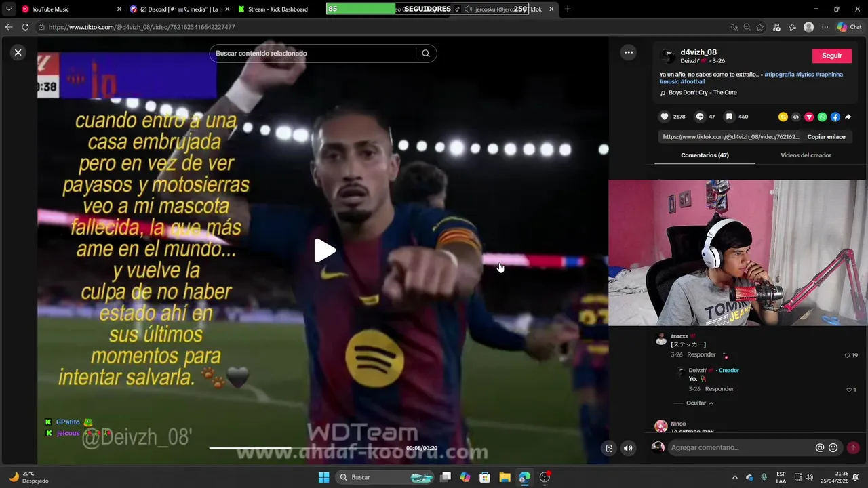
Task: Switch to the Discord browser tab
Action: [180, 9]
